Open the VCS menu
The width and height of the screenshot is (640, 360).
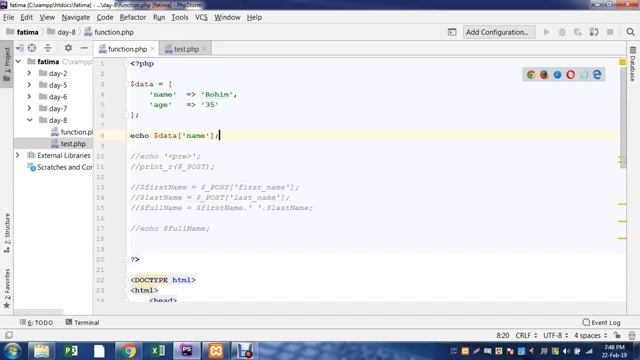pyautogui.click(x=201, y=17)
